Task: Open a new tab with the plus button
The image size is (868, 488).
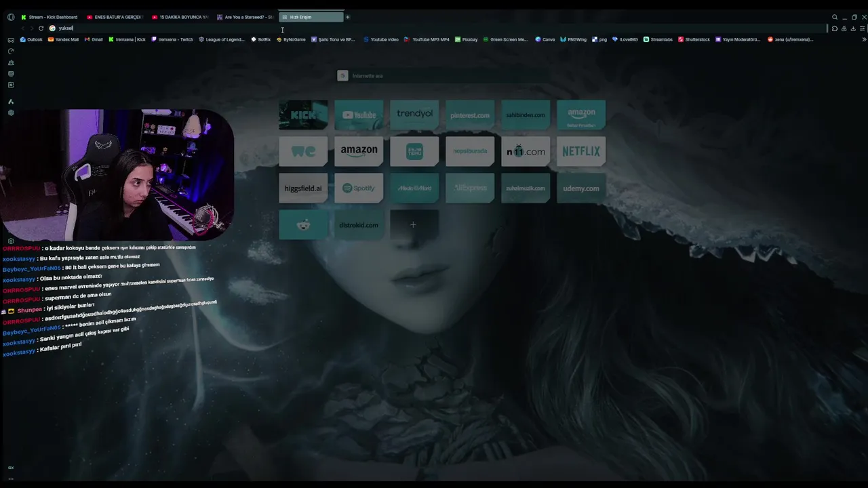Action: tap(348, 17)
